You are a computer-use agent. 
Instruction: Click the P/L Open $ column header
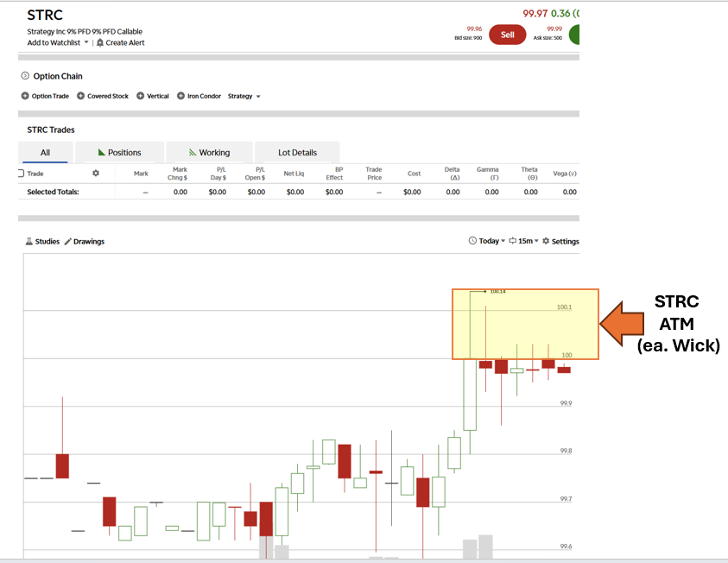(x=256, y=174)
